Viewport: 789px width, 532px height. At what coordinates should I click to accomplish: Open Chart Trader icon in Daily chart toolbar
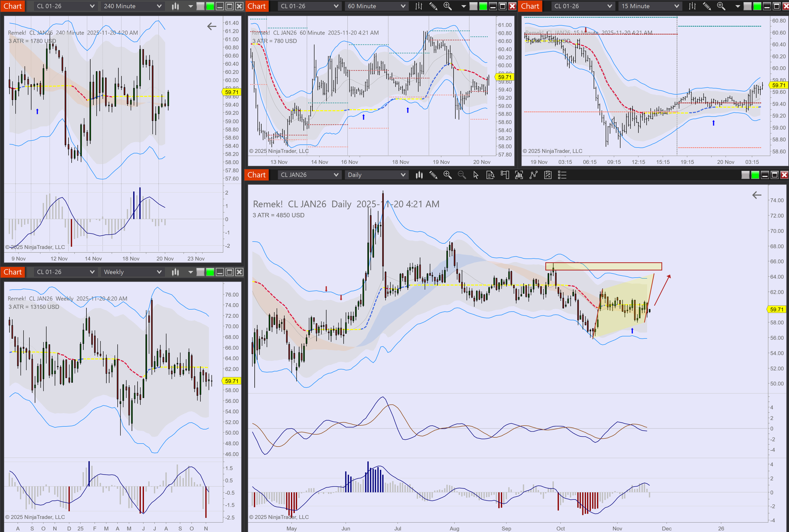point(505,175)
